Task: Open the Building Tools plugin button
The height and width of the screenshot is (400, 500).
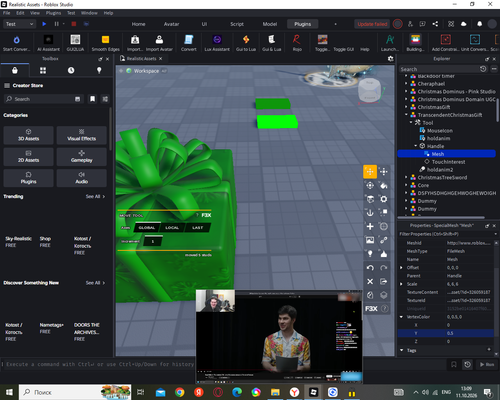Action: click(x=415, y=43)
